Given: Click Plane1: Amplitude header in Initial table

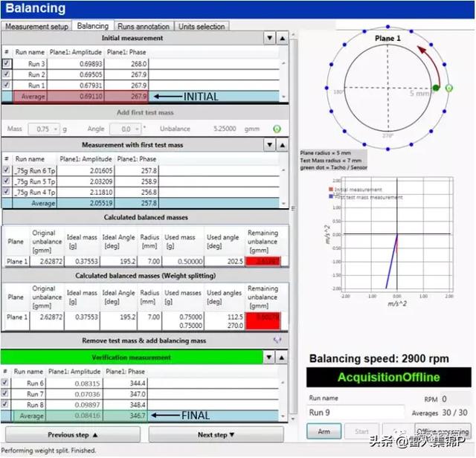Looking at the screenshot, I should 76,52.
